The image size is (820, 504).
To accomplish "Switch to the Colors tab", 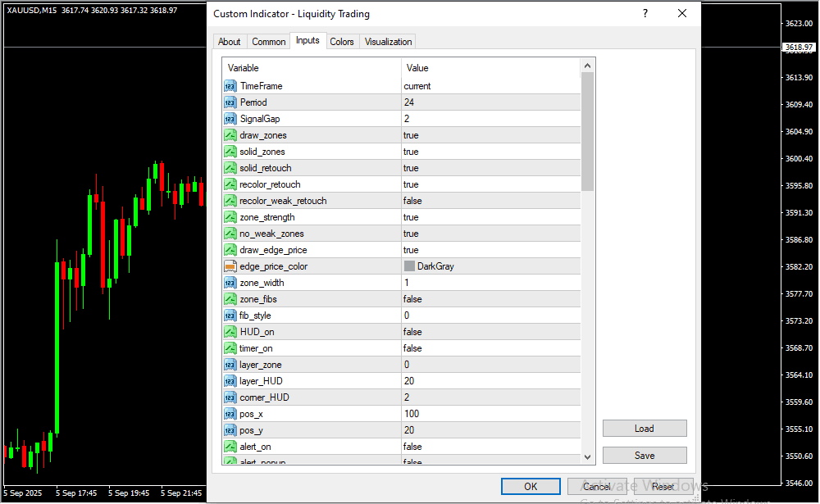I will [342, 42].
